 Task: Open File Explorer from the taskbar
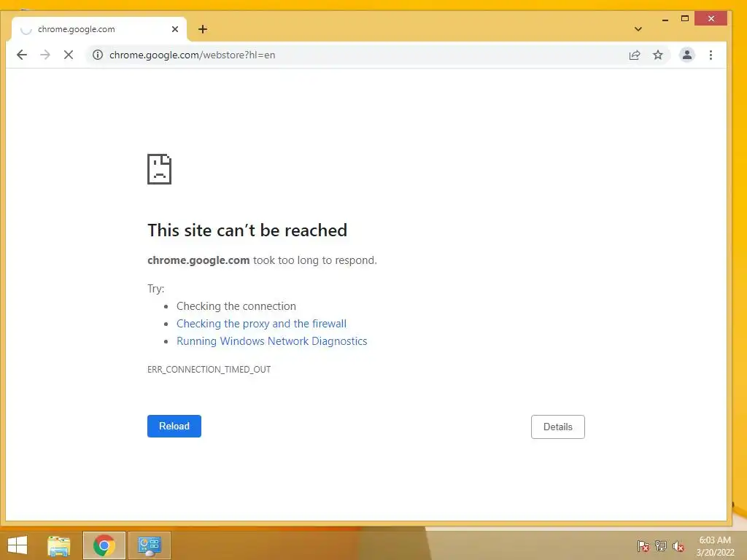tap(59, 545)
